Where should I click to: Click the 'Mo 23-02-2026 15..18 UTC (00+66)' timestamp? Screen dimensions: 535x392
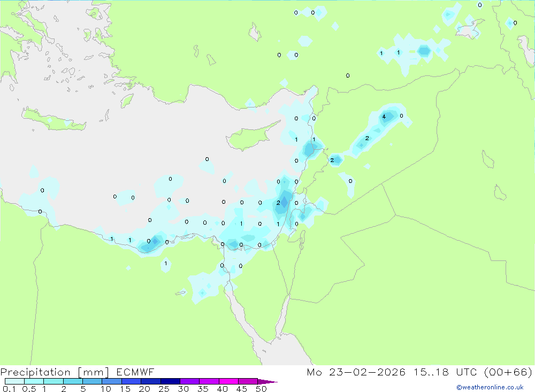tap(419, 372)
